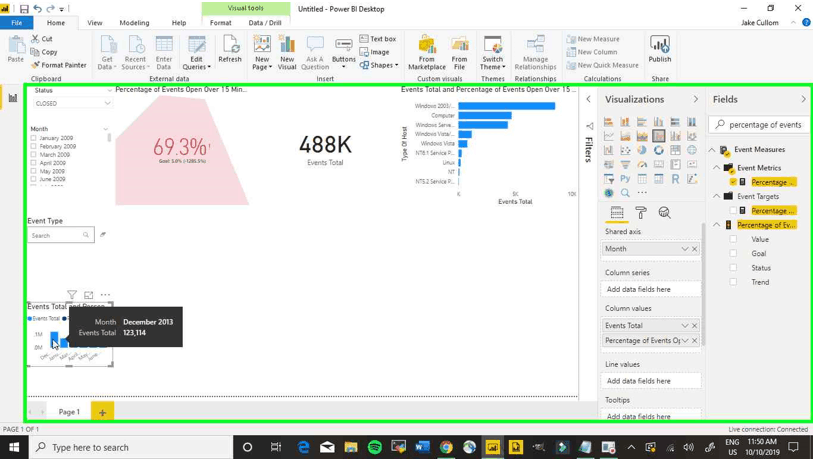Image resolution: width=813 pixels, height=461 pixels.
Task: Select the matrix visualization
Action: tap(658, 179)
